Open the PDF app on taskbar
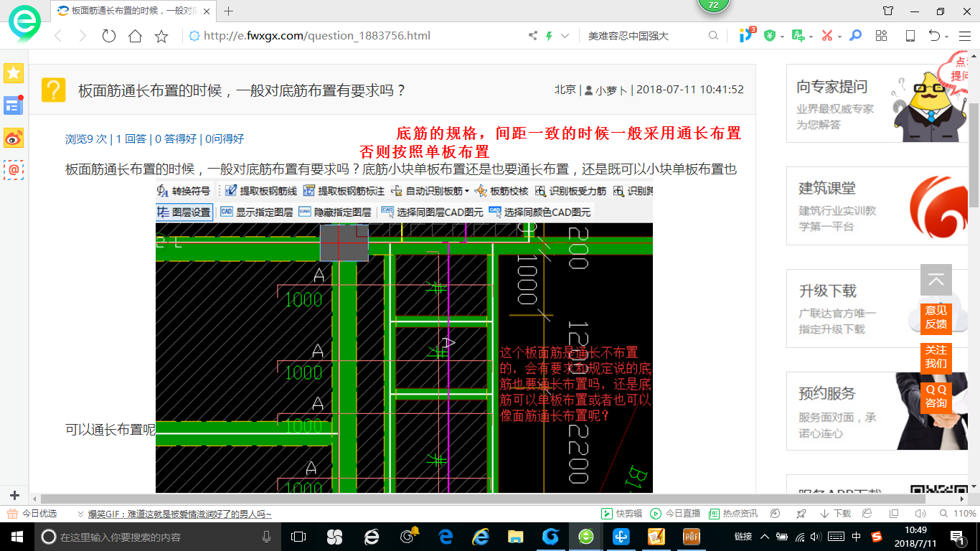 (692, 537)
